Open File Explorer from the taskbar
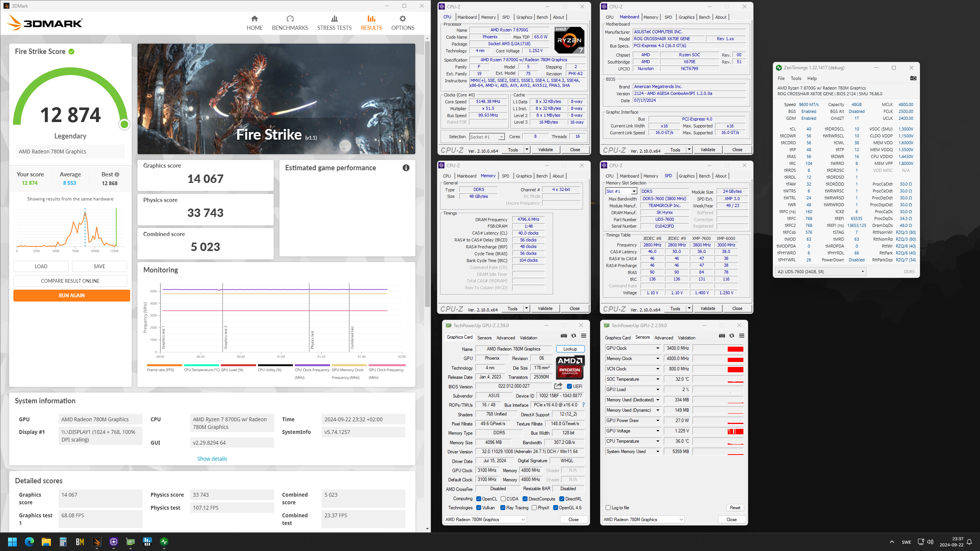This screenshot has width=980, height=551. (x=46, y=542)
